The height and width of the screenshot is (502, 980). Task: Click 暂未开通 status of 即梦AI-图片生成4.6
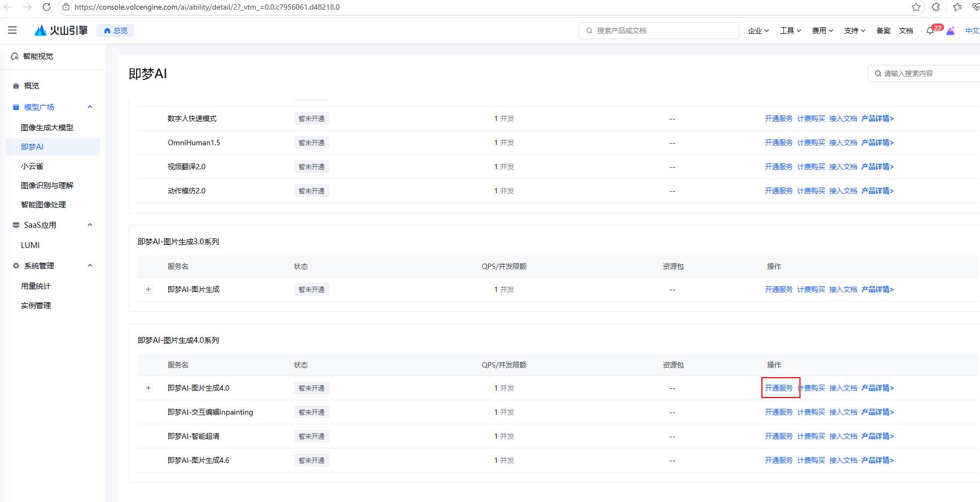click(x=311, y=460)
